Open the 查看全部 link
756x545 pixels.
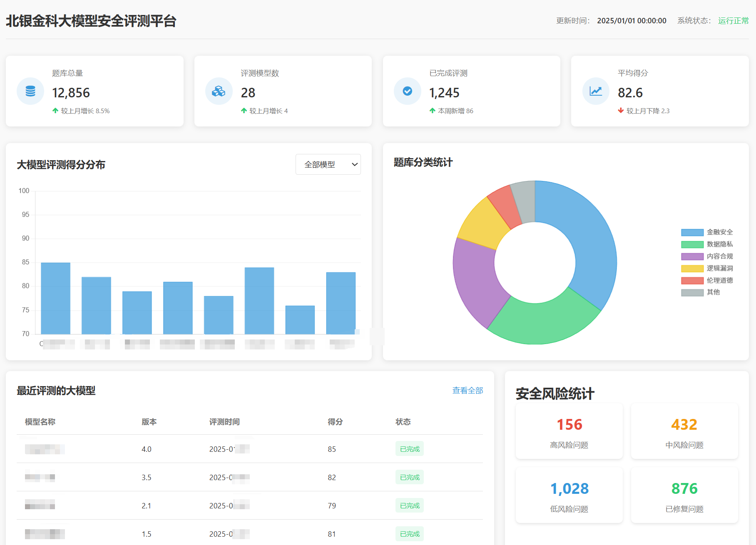(x=468, y=390)
